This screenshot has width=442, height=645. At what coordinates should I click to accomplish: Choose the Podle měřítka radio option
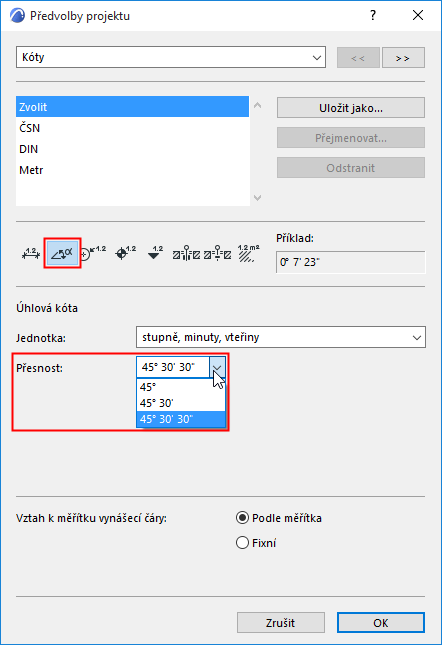tap(279, 518)
